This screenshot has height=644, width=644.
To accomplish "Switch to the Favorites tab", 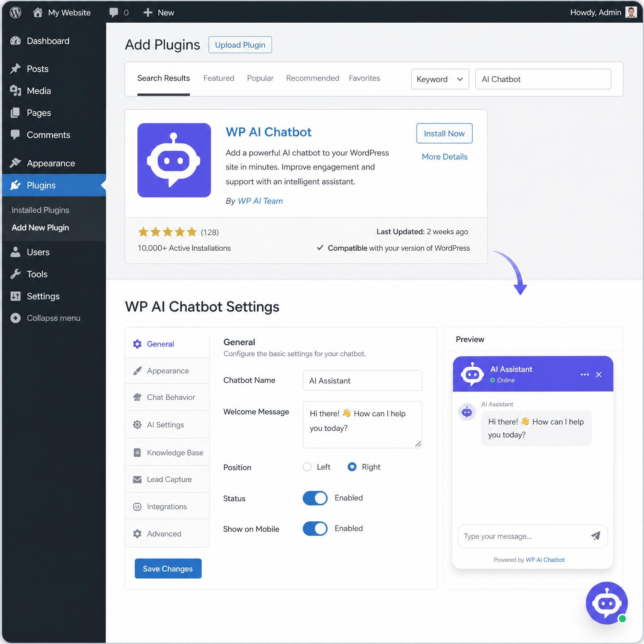I will [x=364, y=78].
